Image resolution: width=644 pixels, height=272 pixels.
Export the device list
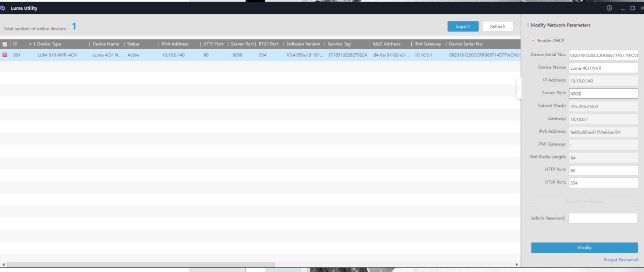(463, 26)
